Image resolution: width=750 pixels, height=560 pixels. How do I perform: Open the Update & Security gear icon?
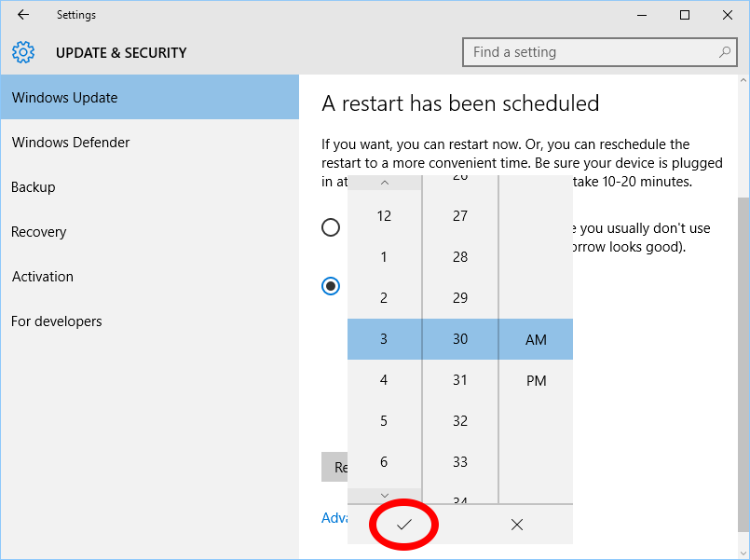pos(23,52)
